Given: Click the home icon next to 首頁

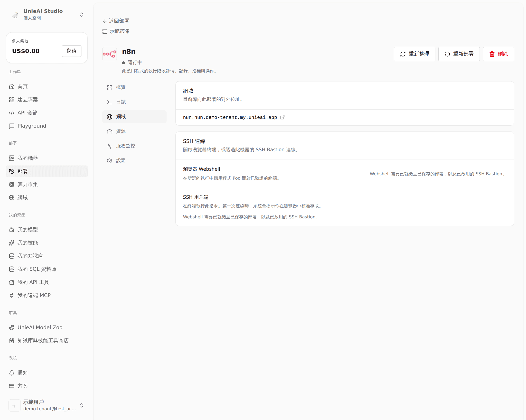Looking at the screenshot, I should [x=12, y=87].
